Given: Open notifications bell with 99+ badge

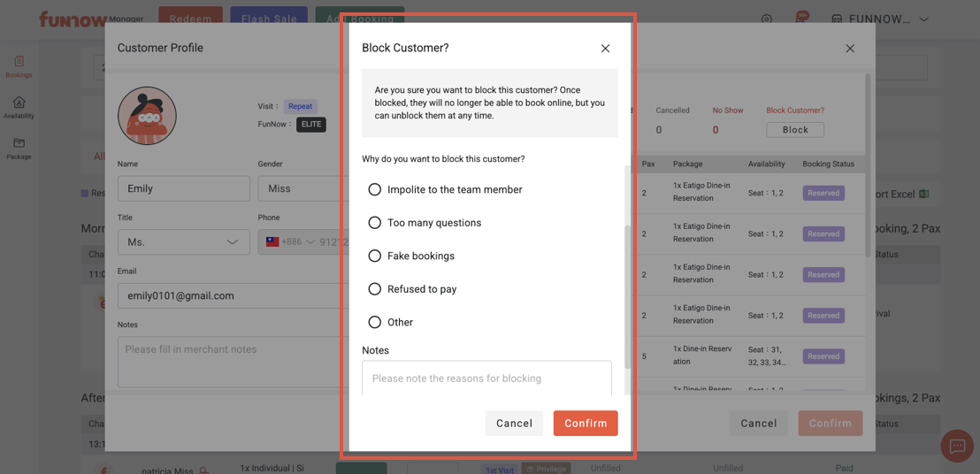Looking at the screenshot, I should (x=800, y=19).
